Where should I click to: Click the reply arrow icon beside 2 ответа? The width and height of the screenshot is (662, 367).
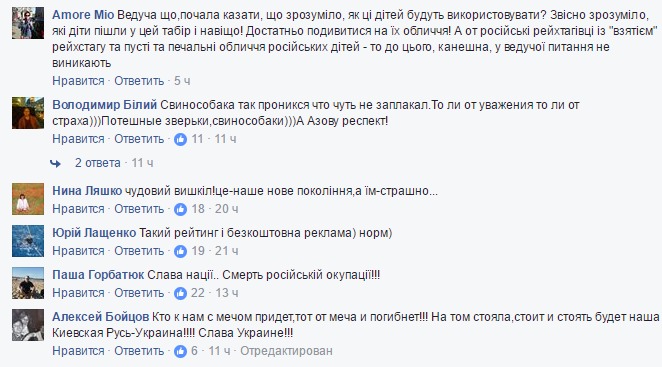pos(55,163)
